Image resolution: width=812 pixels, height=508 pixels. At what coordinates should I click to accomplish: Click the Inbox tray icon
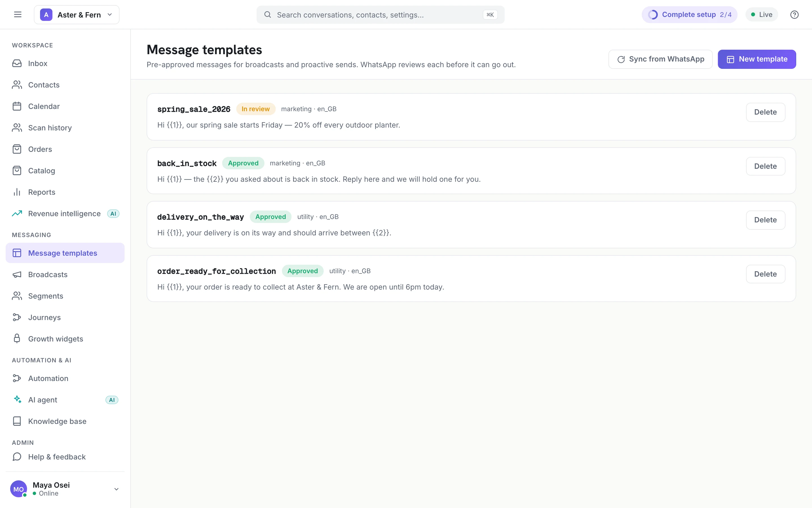click(17, 63)
